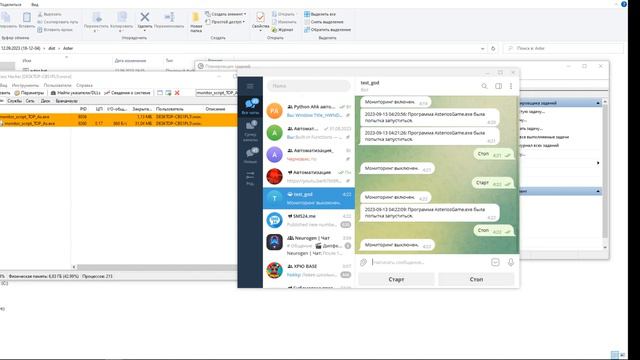Screen dimensions: 640x360
Task: Click the Open (Открыть) ribbon command
Action: point(283,14)
